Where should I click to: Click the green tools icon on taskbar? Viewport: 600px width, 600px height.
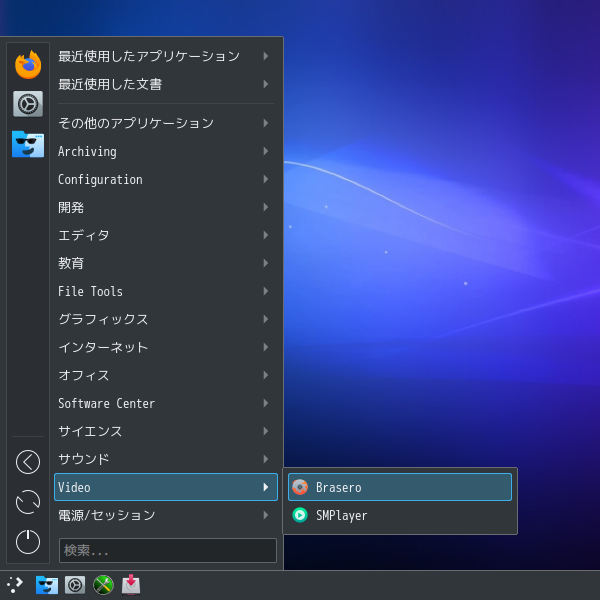coord(103,585)
